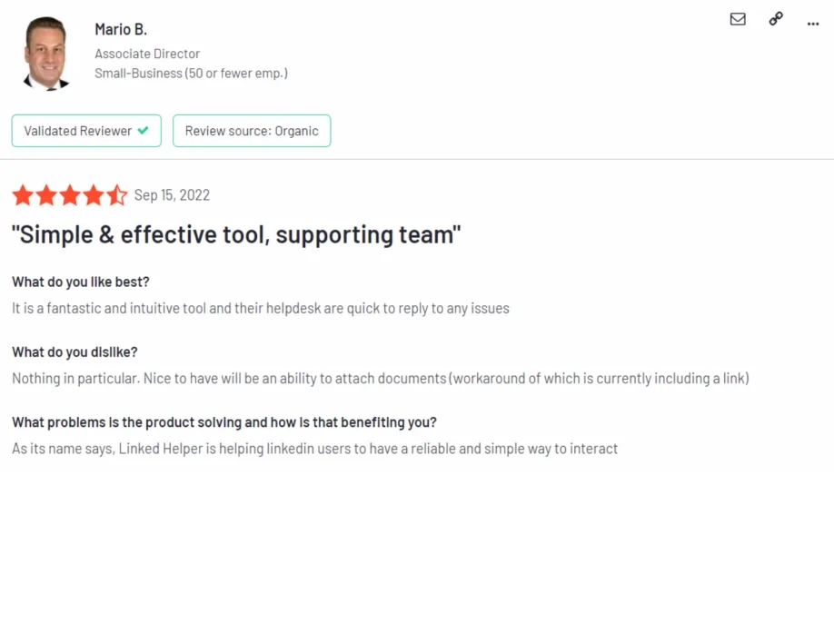Click the Validated Reviewer badge
The width and height of the screenshot is (834, 644).
click(86, 131)
